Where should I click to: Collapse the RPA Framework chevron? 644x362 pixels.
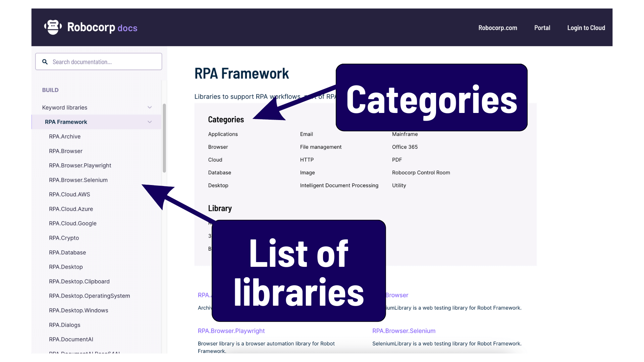coord(150,122)
